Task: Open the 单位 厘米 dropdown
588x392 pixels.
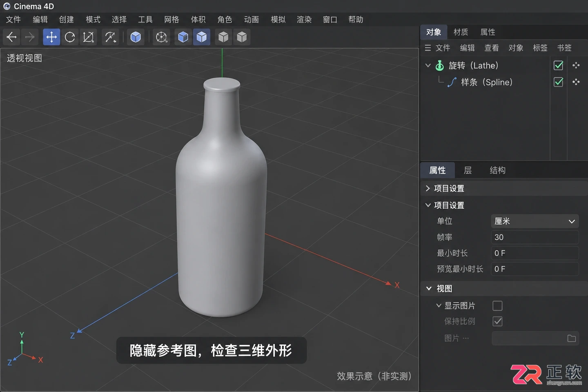Action: click(535, 221)
